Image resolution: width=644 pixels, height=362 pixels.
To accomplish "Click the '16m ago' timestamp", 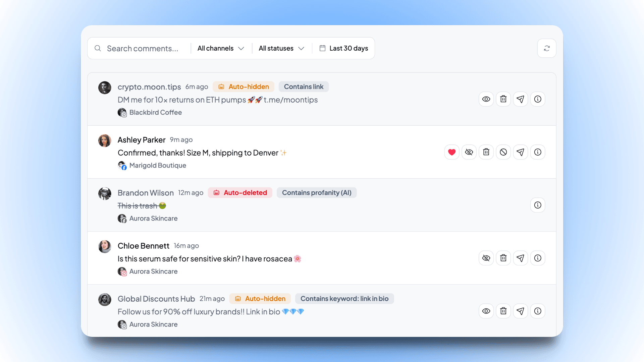I will coord(186,246).
